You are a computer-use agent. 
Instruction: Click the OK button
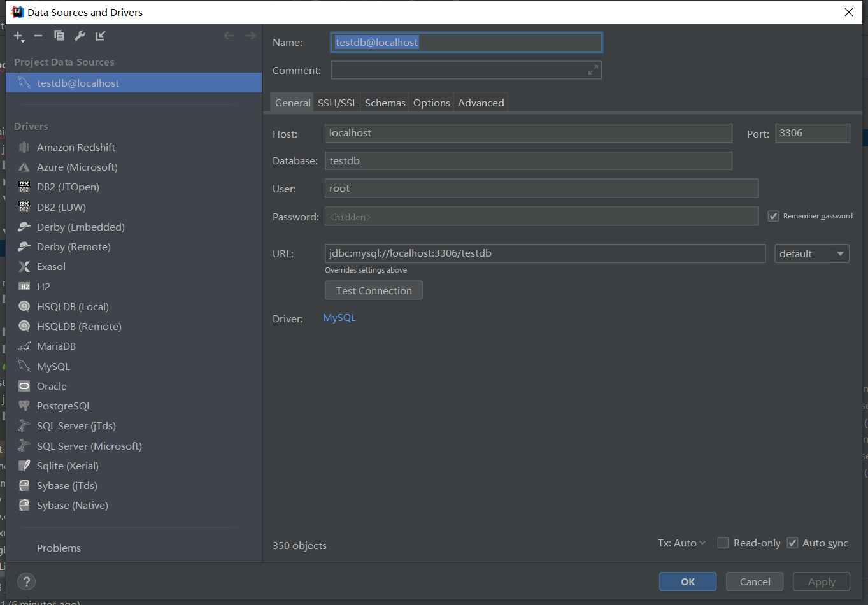tap(688, 581)
